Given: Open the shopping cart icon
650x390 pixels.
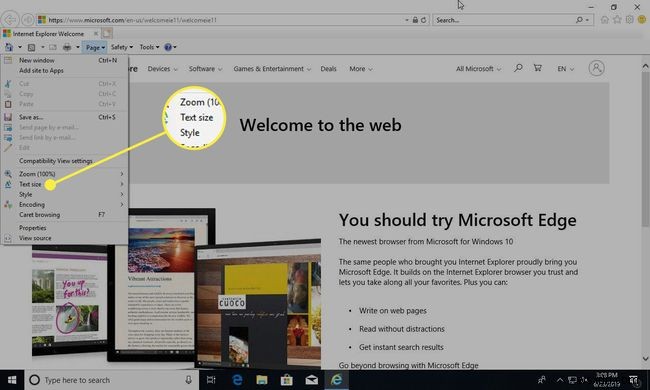Looking at the screenshot, I should point(538,68).
